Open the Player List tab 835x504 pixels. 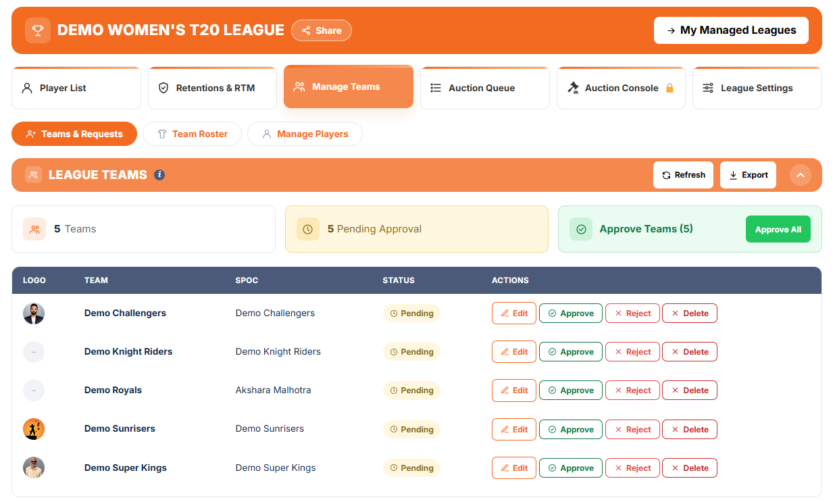click(76, 88)
